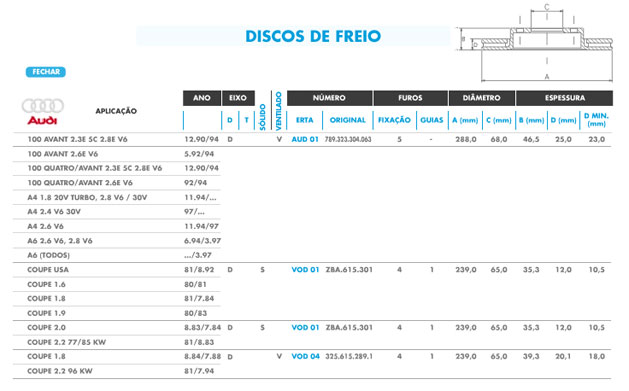
Task: Click the NÚMERO column header
Action: click(x=329, y=98)
